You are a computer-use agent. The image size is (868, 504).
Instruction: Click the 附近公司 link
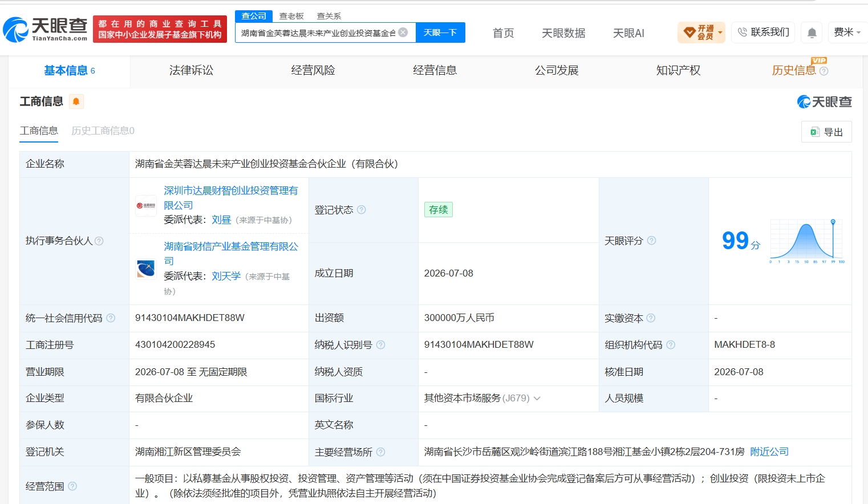click(x=769, y=452)
